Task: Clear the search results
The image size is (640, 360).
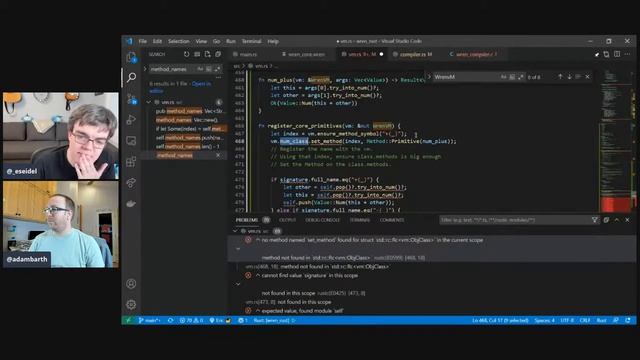Action: click(197, 54)
